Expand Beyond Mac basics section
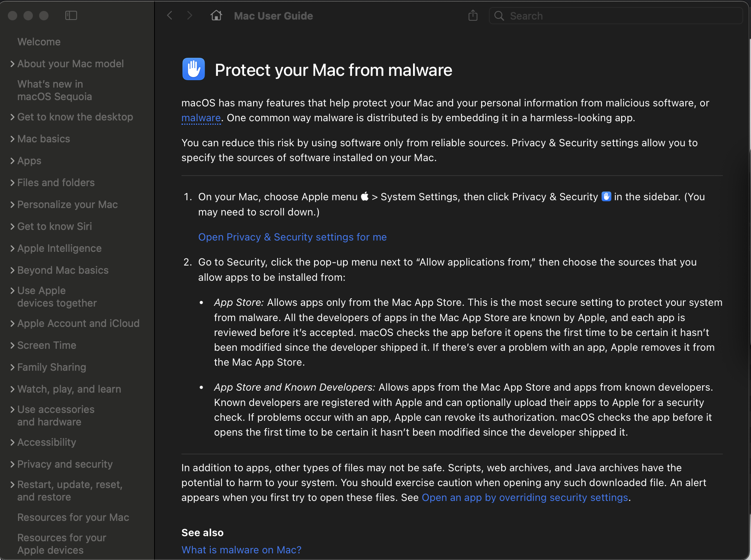This screenshot has width=751, height=560. click(x=13, y=270)
